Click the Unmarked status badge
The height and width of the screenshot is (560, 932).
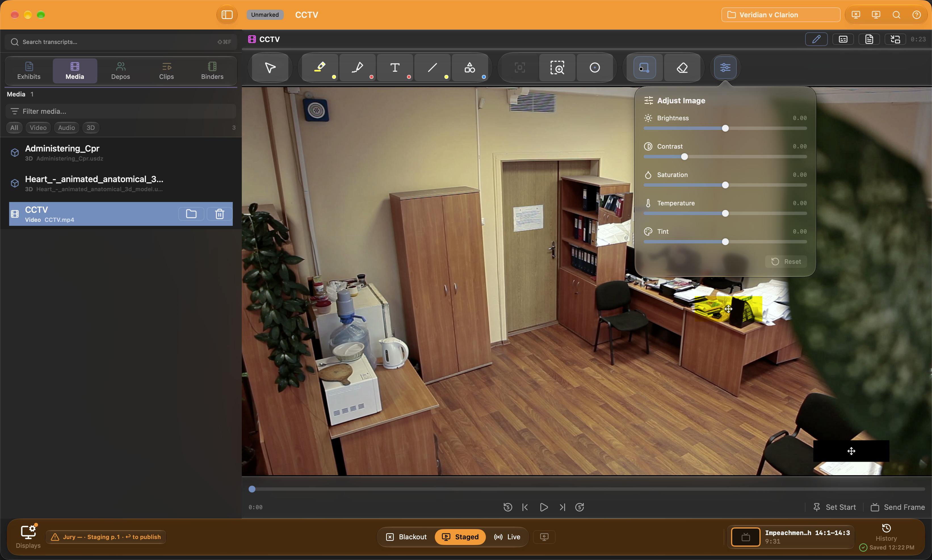pos(265,15)
